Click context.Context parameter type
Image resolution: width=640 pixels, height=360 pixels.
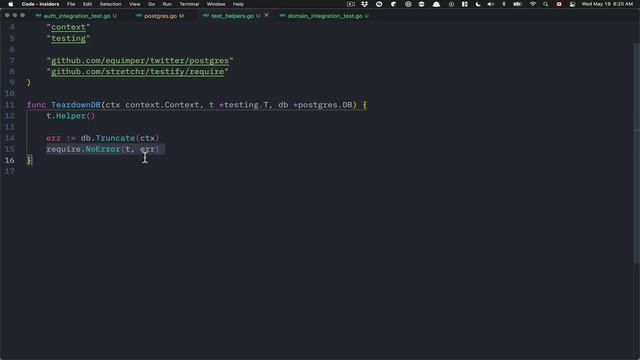[x=162, y=105]
